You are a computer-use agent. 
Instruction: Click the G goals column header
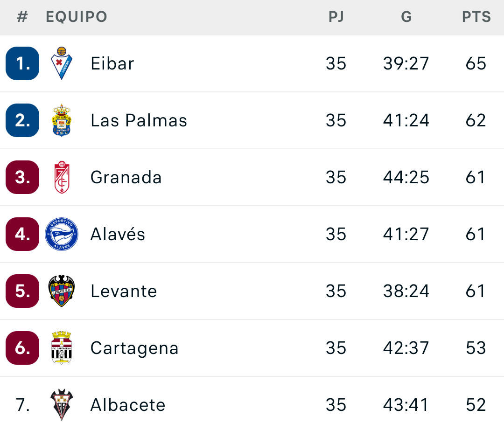pyautogui.click(x=406, y=17)
